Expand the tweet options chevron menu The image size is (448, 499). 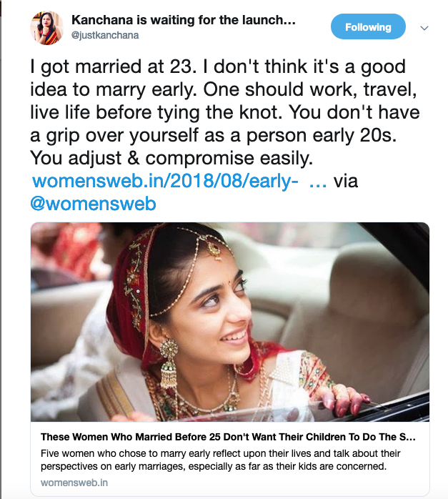tap(424, 29)
